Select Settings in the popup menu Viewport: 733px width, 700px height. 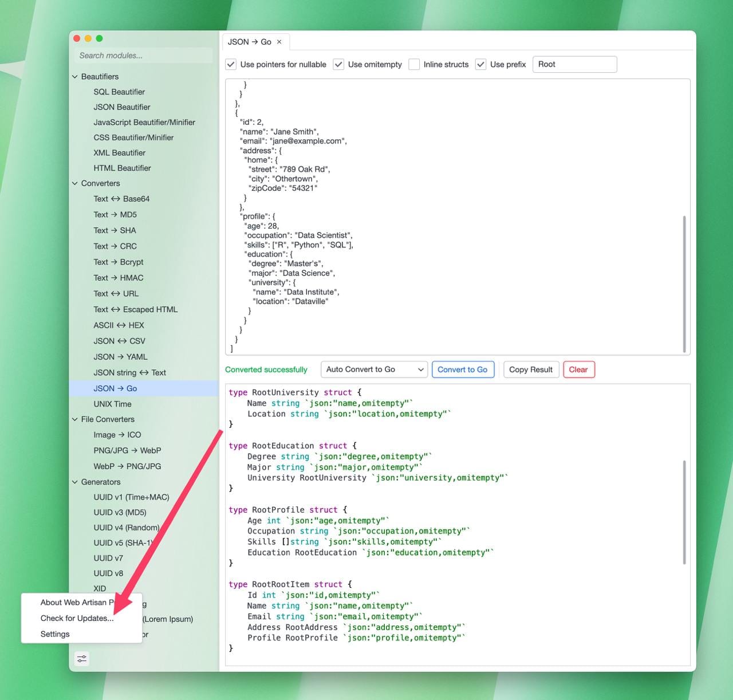(55, 634)
